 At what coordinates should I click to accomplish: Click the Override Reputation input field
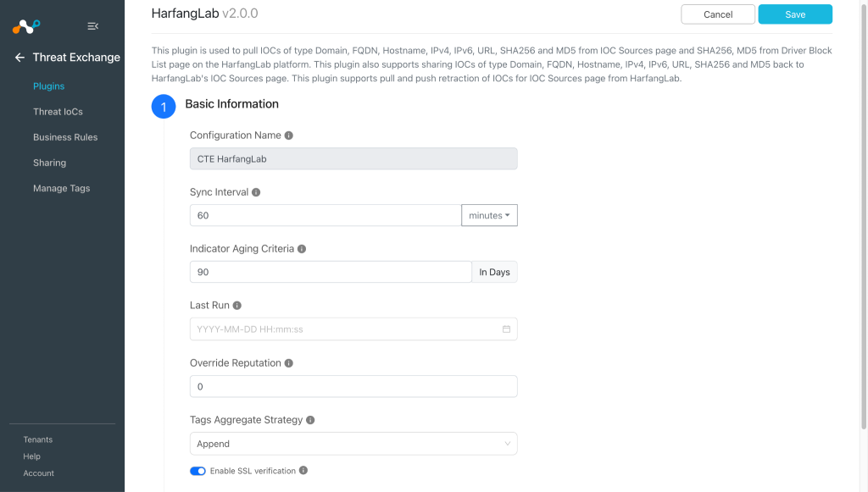tap(353, 386)
